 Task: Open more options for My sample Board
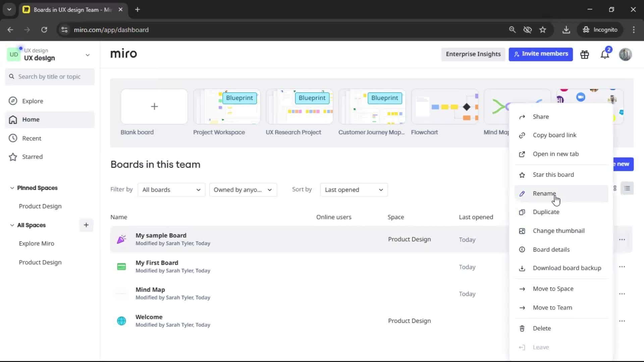click(622, 239)
